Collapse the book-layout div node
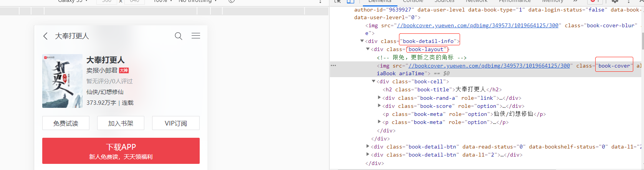The width and height of the screenshot is (644, 170). click(x=368, y=49)
